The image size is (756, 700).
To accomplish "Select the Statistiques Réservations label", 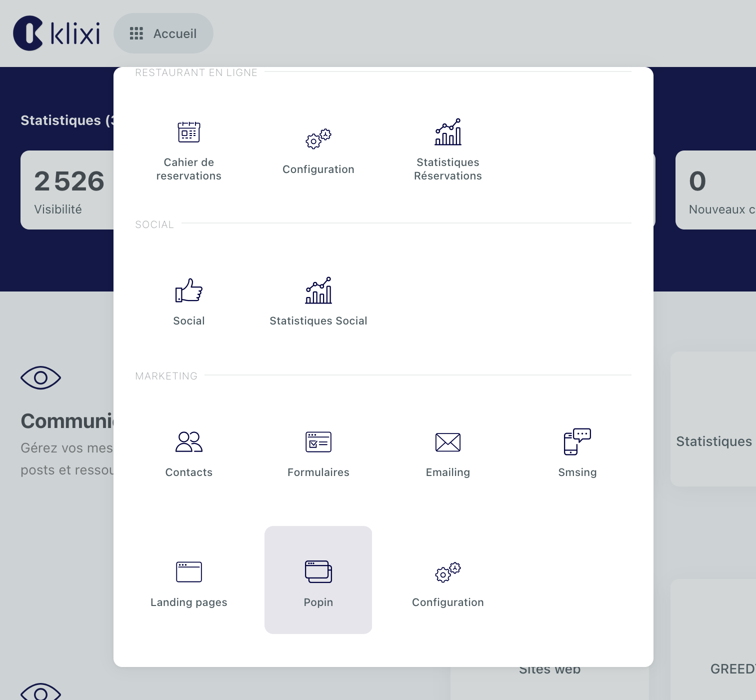I will click(448, 169).
